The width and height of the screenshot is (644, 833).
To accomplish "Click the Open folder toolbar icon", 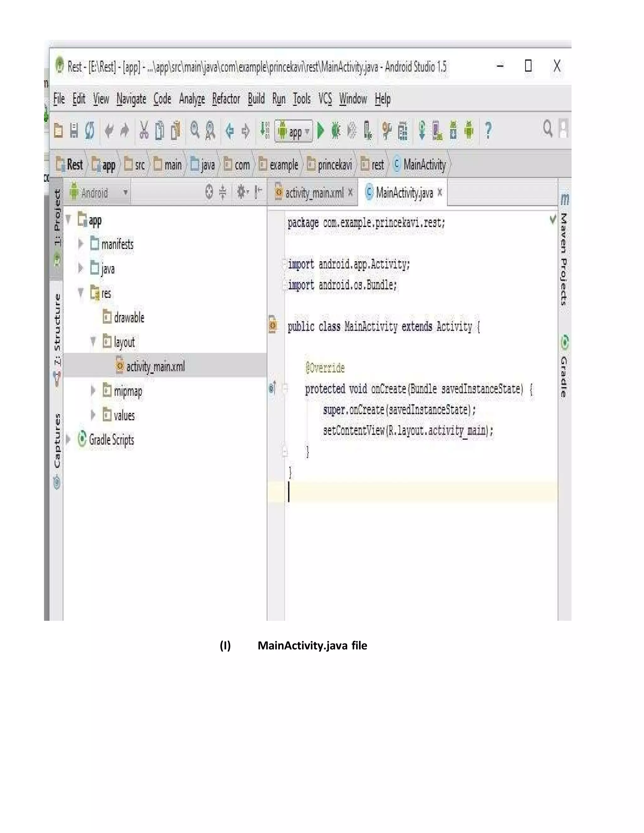I will [58, 131].
